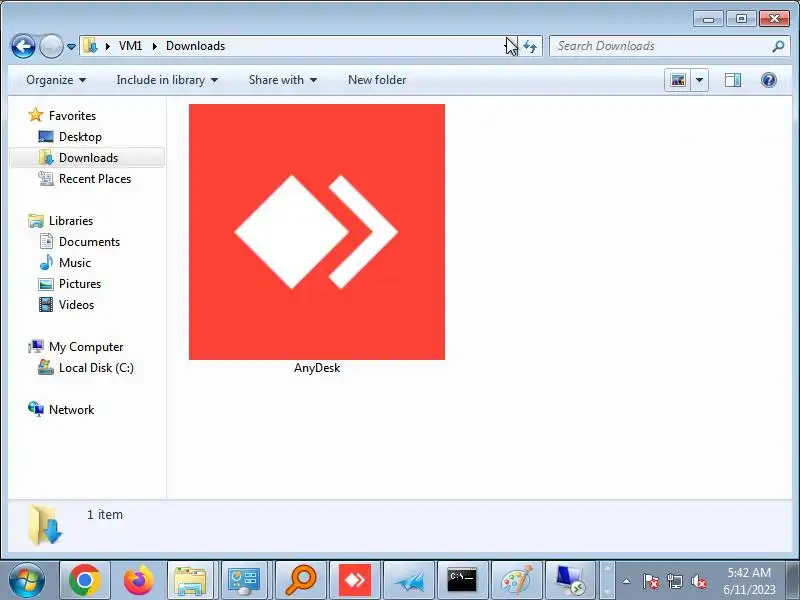Click the magnifier icon in search box
Image resolution: width=800 pixels, height=600 pixels.
pyautogui.click(x=778, y=46)
